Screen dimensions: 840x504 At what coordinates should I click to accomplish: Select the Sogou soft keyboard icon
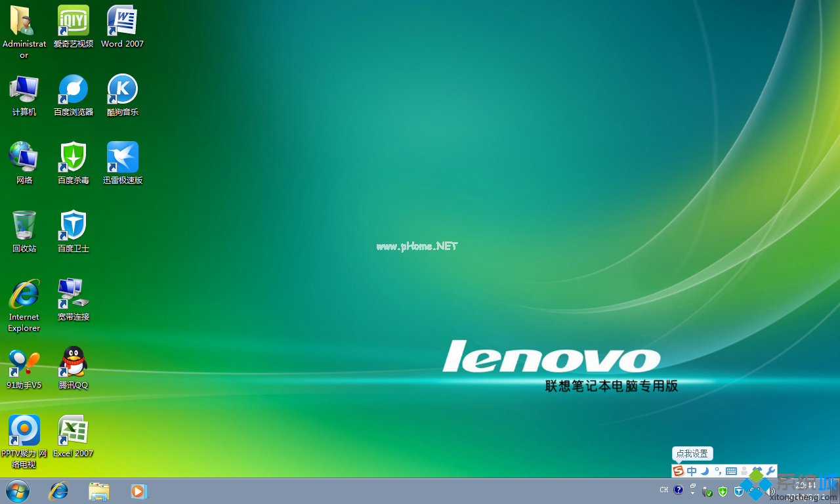(x=730, y=471)
